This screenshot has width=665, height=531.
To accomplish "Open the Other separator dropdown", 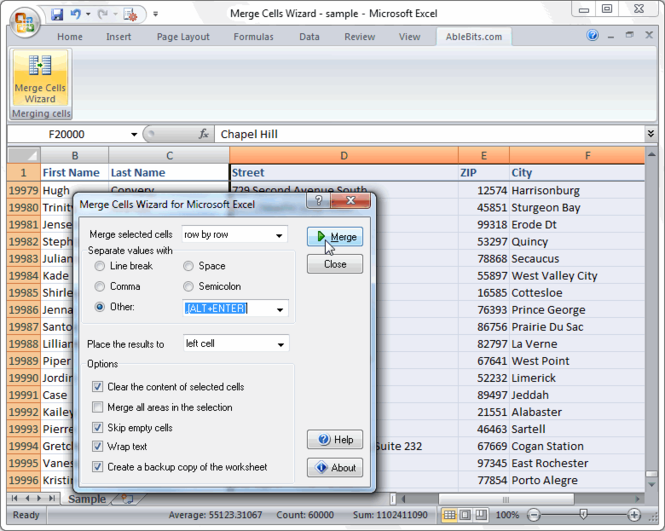I will point(280,309).
